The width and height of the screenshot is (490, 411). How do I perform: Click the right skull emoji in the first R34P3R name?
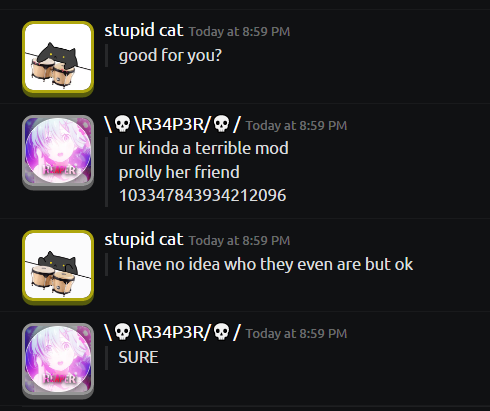coord(221,124)
